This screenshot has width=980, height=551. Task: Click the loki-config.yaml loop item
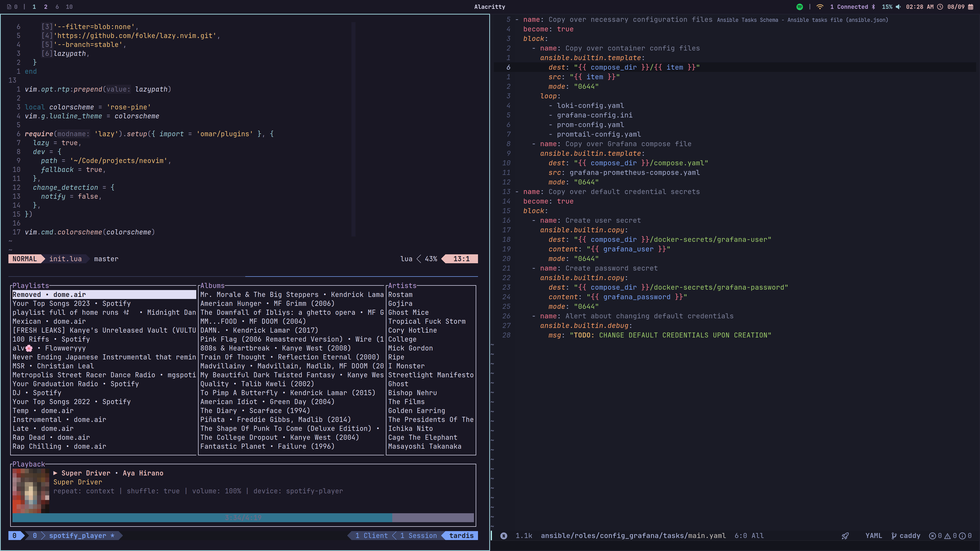591,106
